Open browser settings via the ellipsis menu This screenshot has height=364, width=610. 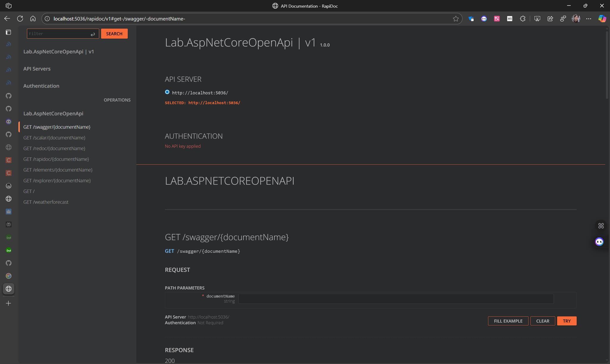(x=589, y=18)
